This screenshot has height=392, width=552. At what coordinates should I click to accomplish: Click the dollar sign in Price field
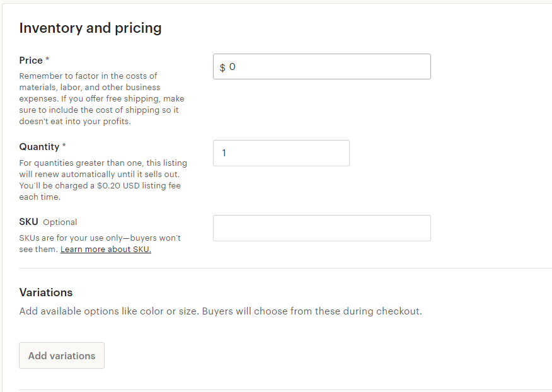click(x=222, y=67)
